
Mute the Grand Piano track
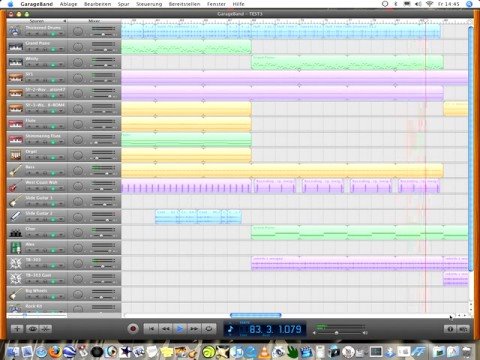[x=37, y=49]
